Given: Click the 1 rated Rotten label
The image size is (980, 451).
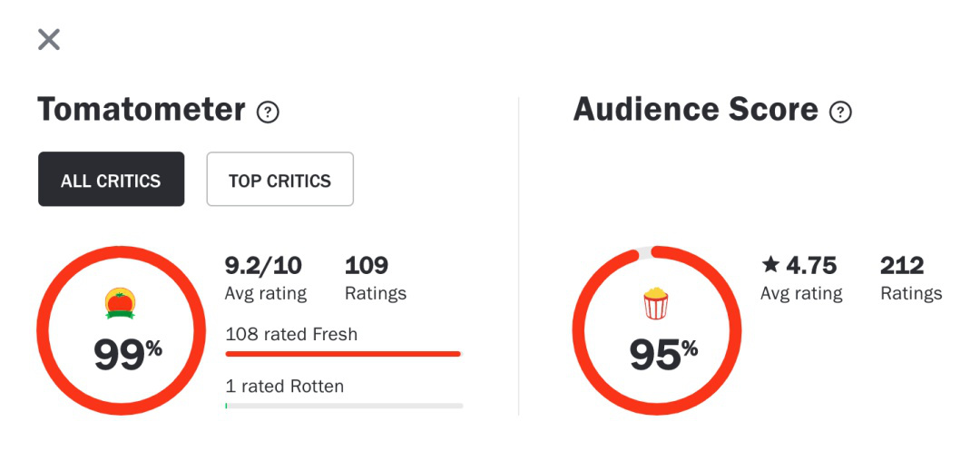Looking at the screenshot, I should click(285, 386).
